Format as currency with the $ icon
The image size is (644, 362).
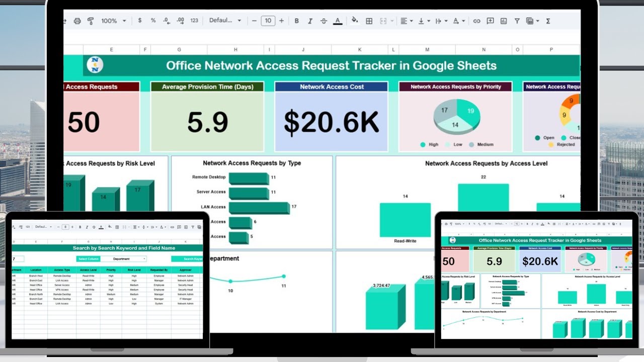[139, 21]
